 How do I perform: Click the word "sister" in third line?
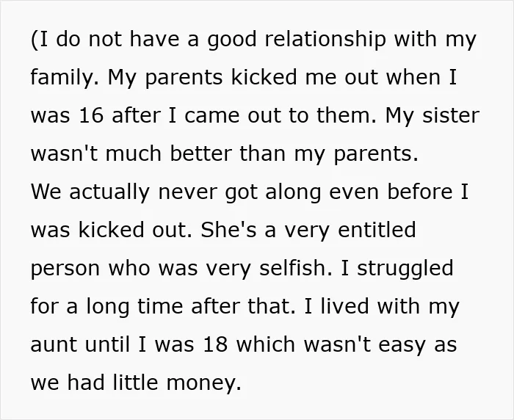[451, 115]
